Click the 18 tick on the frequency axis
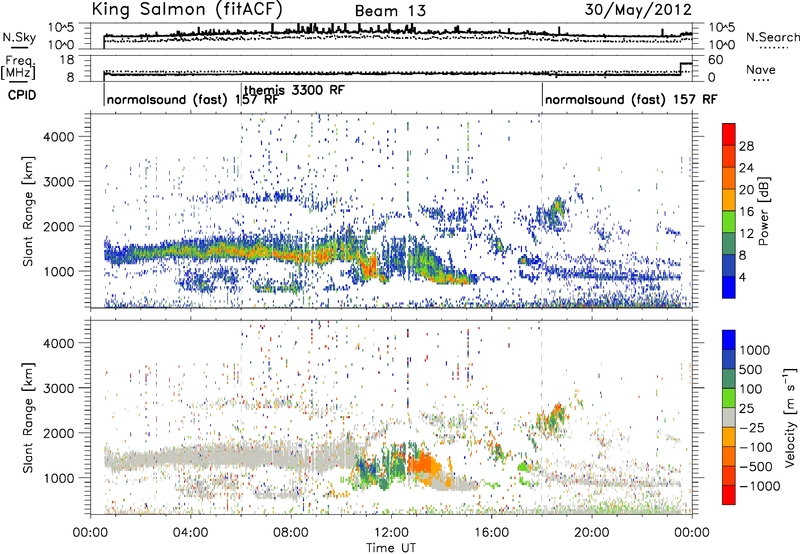The image size is (800, 554). point(67,60)
